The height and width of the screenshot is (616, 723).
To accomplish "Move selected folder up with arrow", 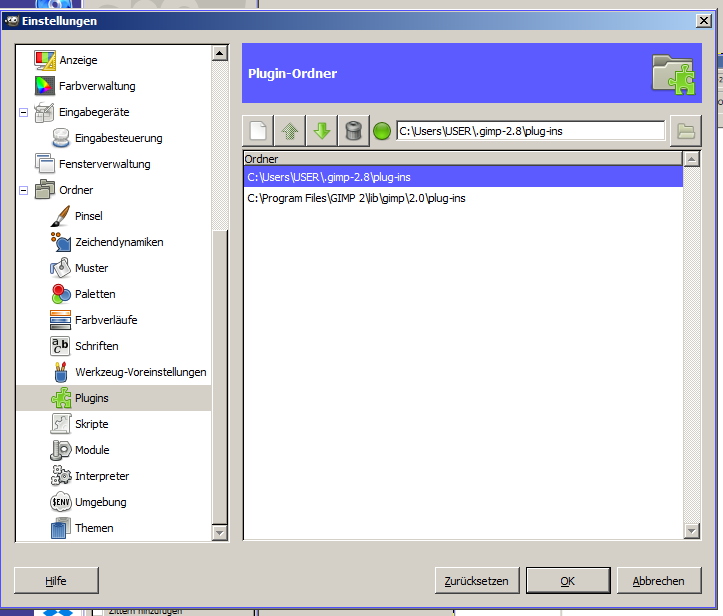I will [290, 131].
